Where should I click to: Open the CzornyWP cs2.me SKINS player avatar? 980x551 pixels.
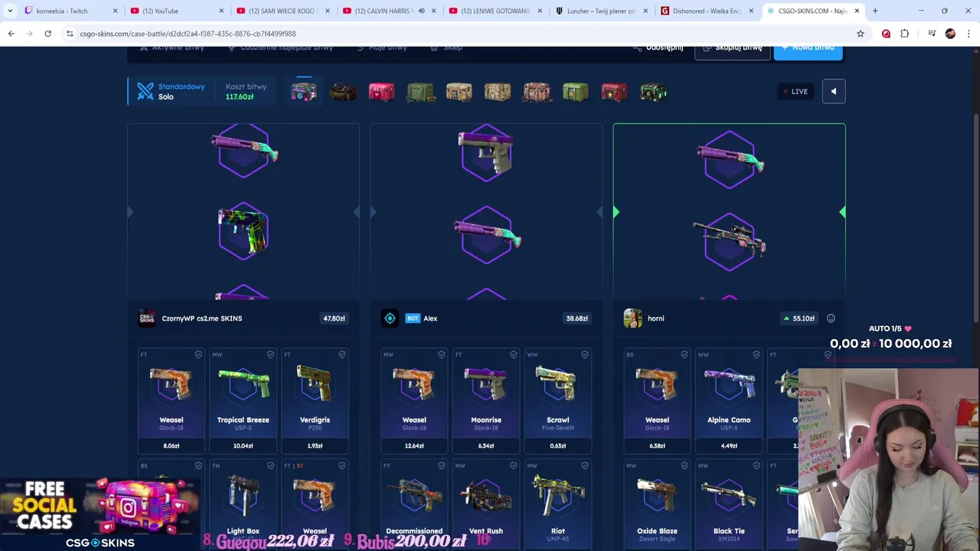147,318
